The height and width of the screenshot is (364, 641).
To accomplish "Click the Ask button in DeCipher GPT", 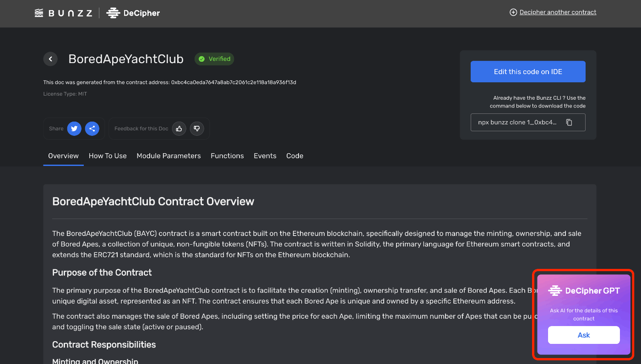I will point(584,335).
